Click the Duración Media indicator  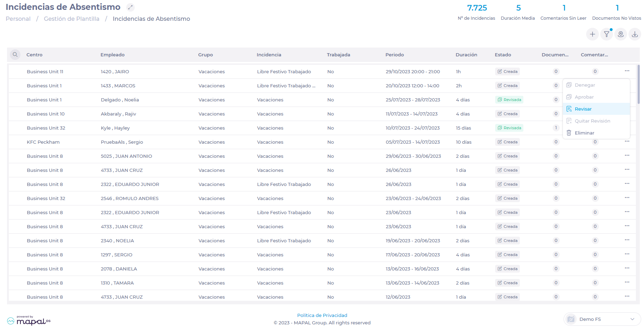click(x=518, y=12)
